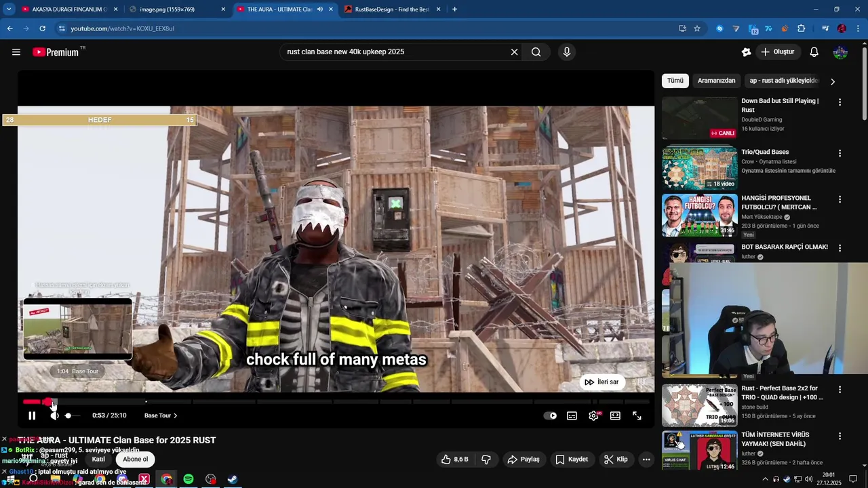Image resolution: width=868 pixels, height=488 pixels.
Task: Create a clip with Klip button
Action: (616, 460)
